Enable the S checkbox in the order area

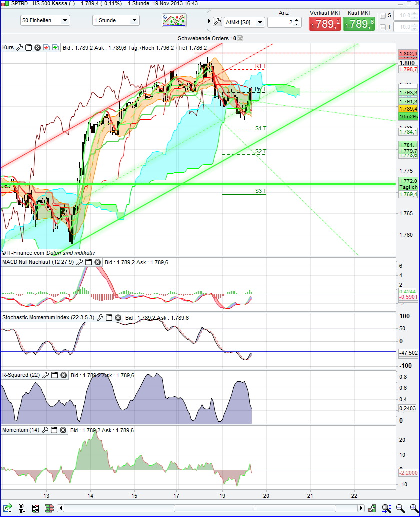[383, 15]
